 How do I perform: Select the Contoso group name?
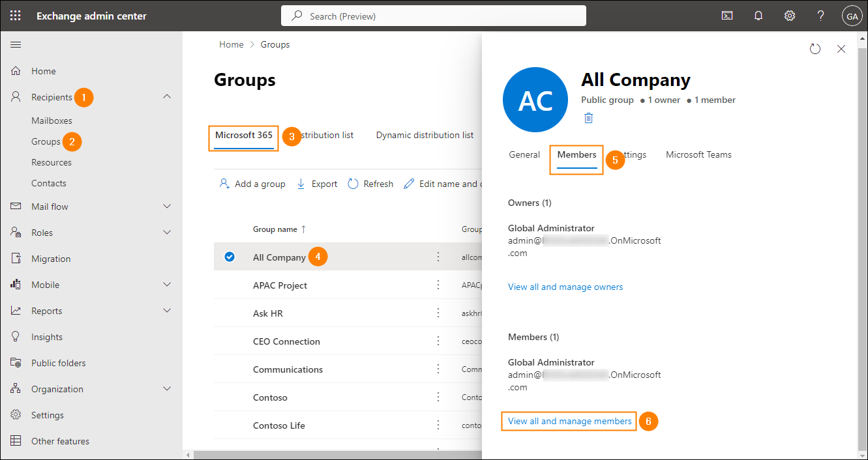270,397
